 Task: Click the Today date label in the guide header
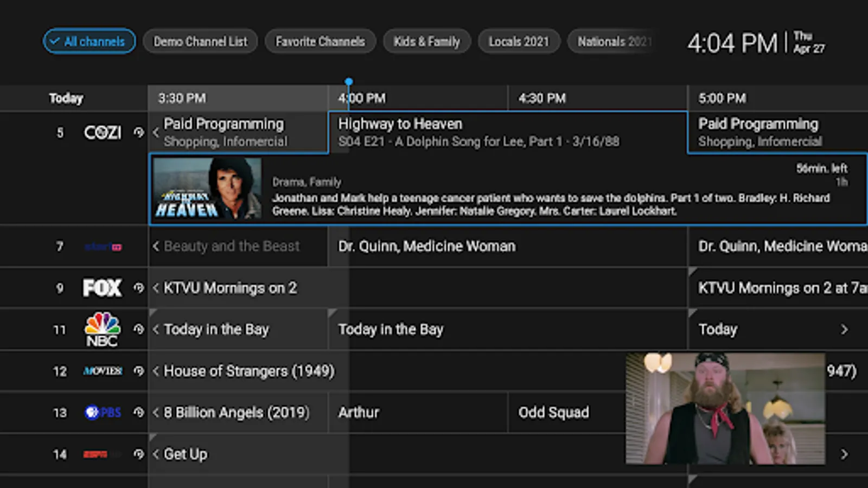pyautogui.click(x=66, y=98)
